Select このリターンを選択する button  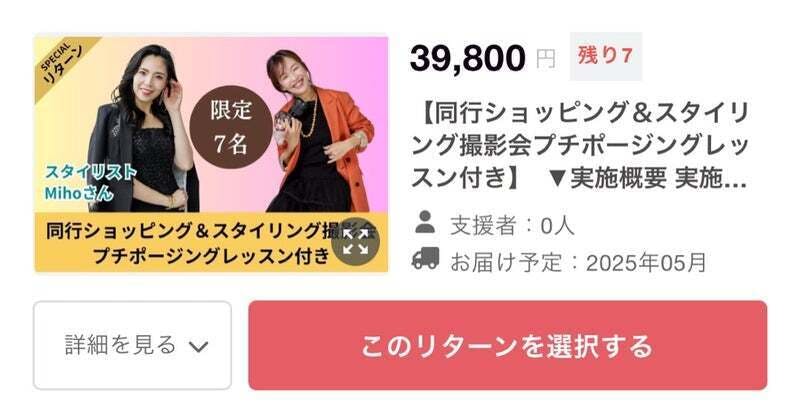[x=508, y=345]
